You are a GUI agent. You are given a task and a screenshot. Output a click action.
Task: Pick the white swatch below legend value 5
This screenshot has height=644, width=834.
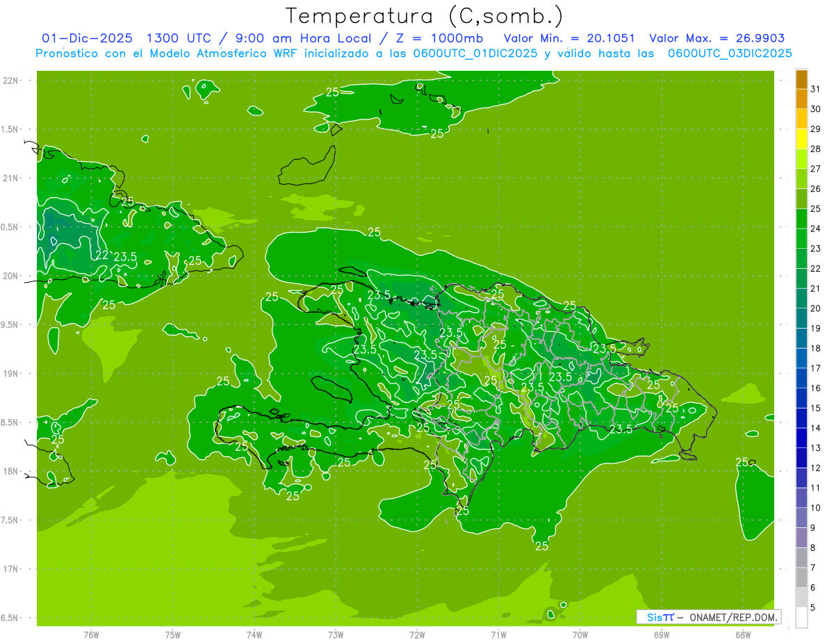(x=801, y=618)
